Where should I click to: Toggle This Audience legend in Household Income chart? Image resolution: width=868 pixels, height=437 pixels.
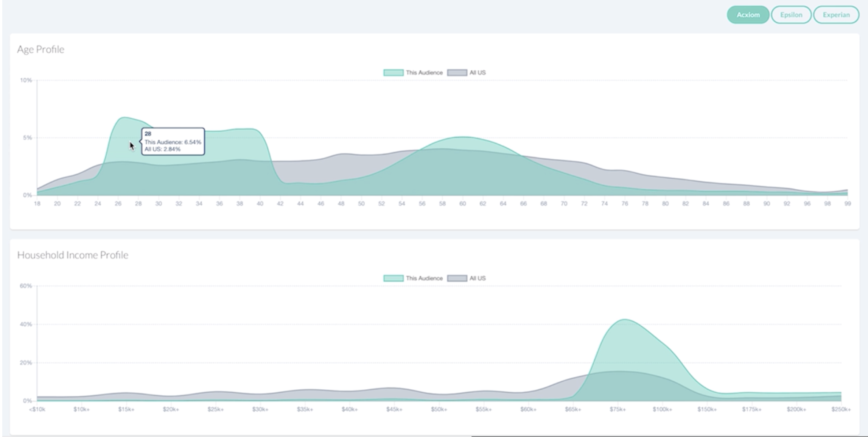pos(424,278)
